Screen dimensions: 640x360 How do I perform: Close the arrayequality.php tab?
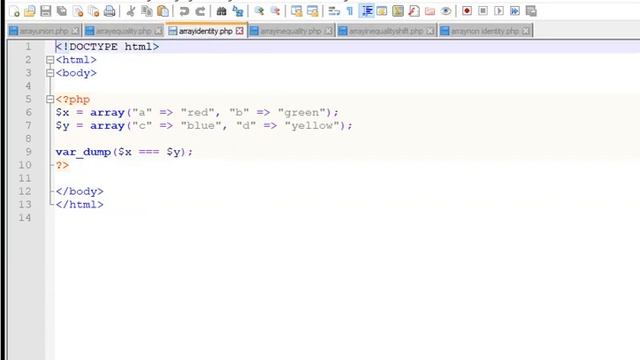pos(158,31)
